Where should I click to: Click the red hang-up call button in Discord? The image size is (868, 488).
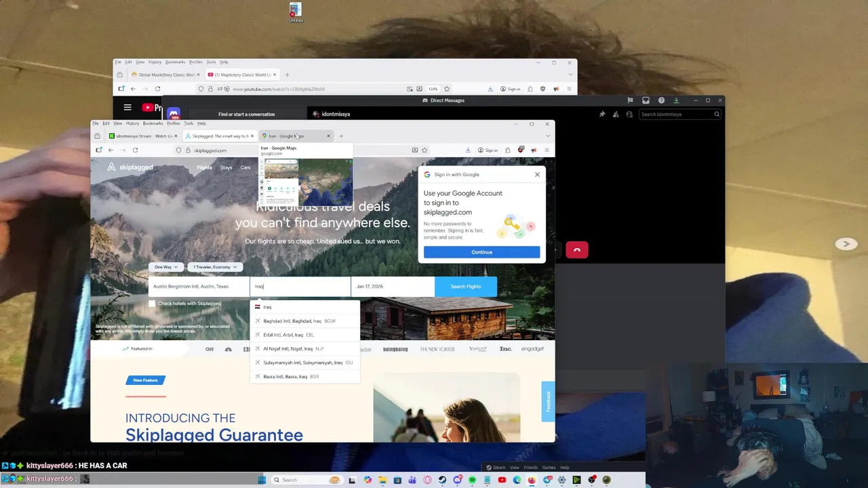(x=577, y=250)
